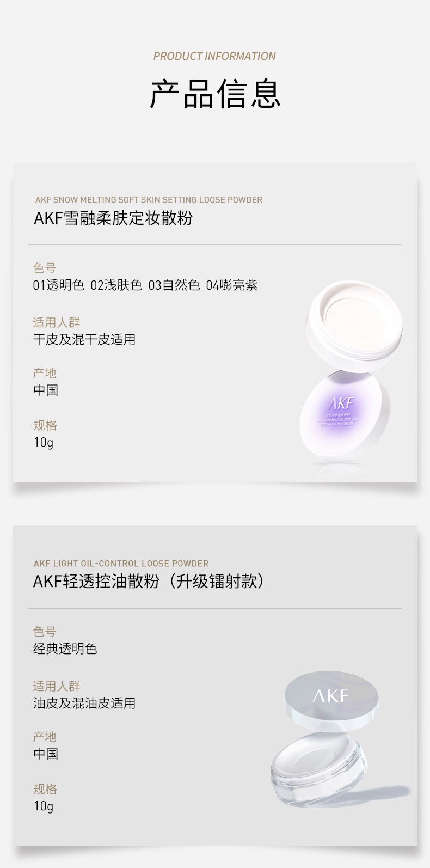The height and width of the screenshot is (868, 430).
Task: Choose shade 01透明色
Action: click(x=59, y=285)
